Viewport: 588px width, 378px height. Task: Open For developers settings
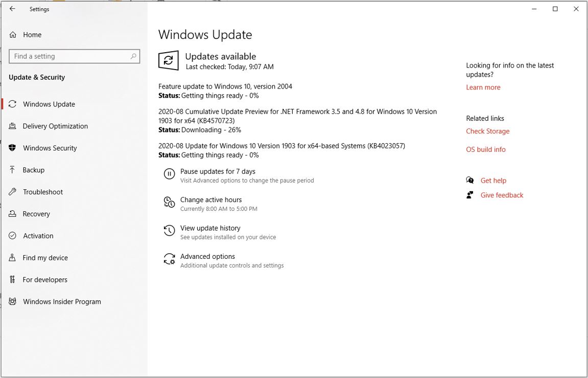point(45,280)
